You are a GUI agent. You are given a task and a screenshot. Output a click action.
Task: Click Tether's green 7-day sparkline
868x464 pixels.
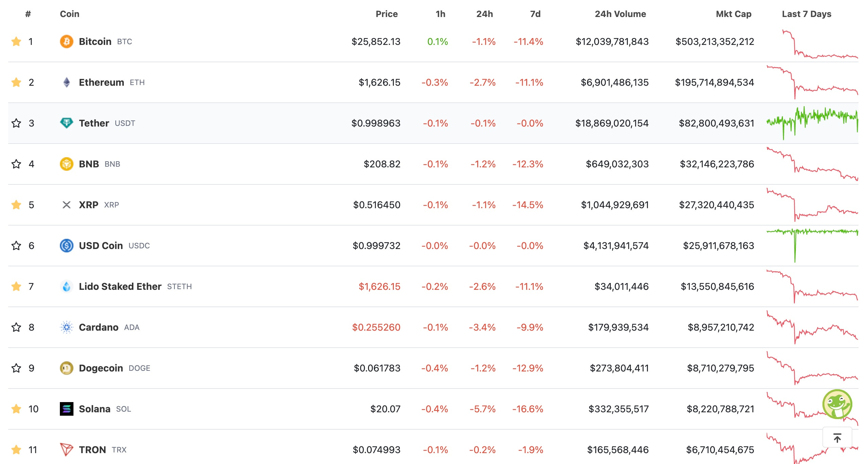[813, 123]
